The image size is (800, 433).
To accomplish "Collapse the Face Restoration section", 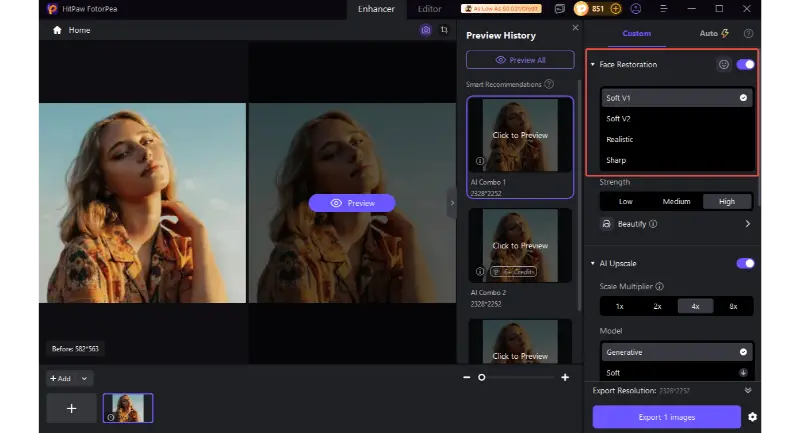I will pos(592,64).
